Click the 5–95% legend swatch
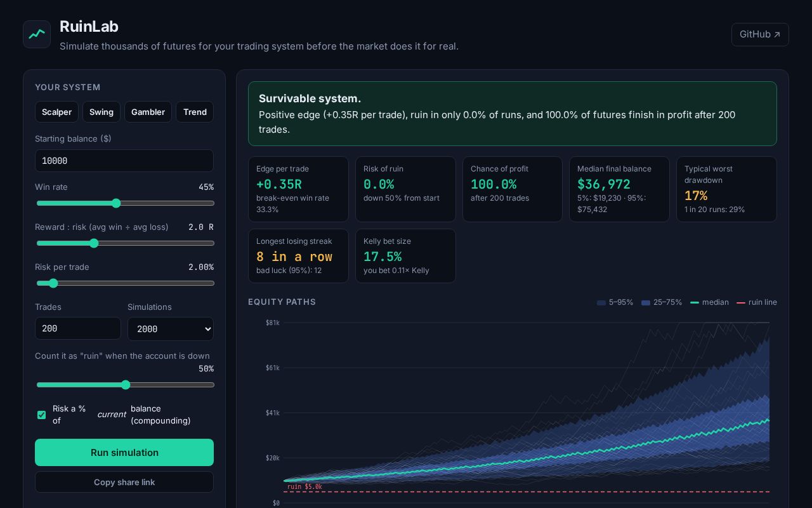The height and width of the screenshot is (508, 812). 601,303
